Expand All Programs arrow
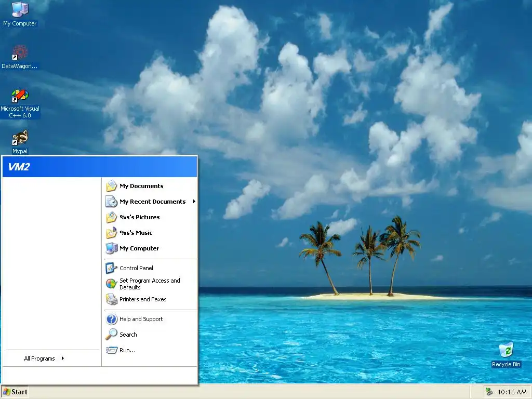The width and height of the screenshot is (532, 399). (x=63, y=358)
